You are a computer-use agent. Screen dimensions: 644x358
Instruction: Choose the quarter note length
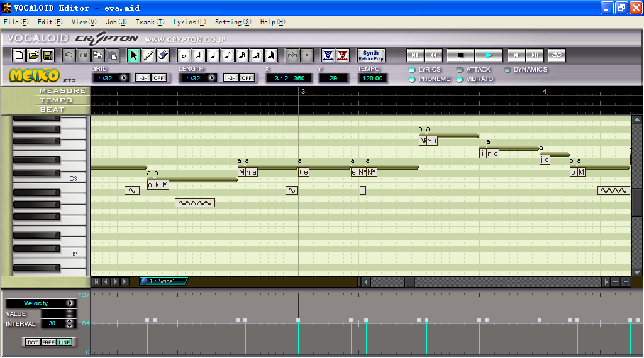213,55
